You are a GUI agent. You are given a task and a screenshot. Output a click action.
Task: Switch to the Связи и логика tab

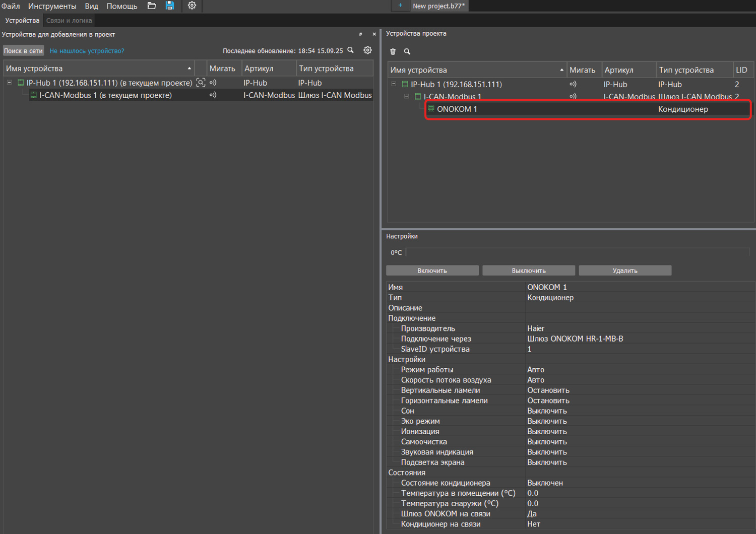69,21
